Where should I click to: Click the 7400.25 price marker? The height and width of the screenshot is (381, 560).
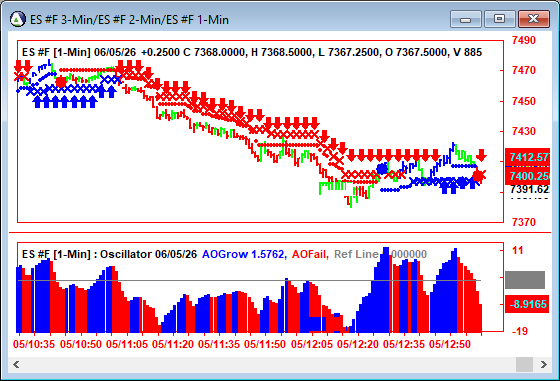point(528,176)
